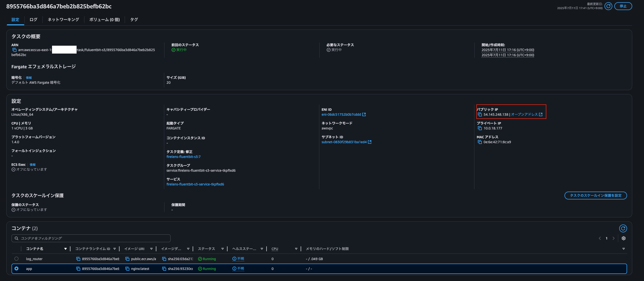Open the ボリューム (0 個) tab
Screen dimensions: 644x281
click(x=105, y=19)
